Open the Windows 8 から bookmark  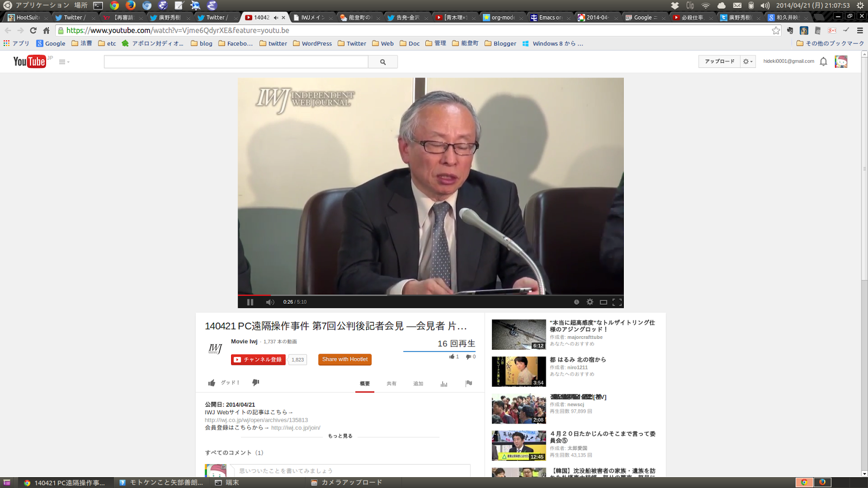point(553,43)
